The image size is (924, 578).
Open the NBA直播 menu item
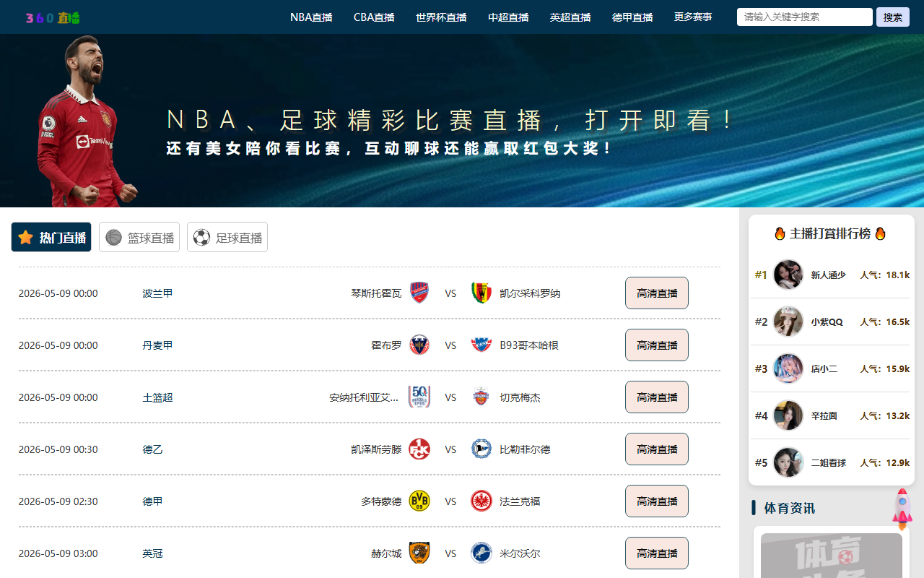coord(311,17)
